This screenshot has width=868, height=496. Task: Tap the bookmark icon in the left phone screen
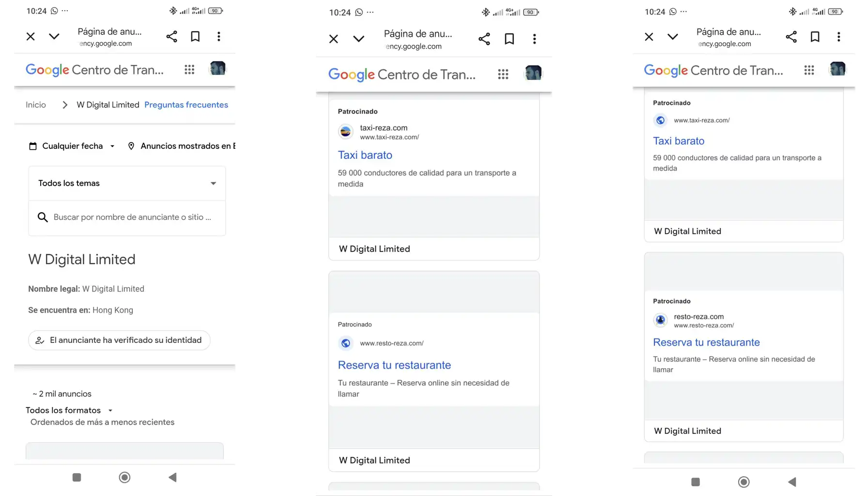[x=195, y=36]
